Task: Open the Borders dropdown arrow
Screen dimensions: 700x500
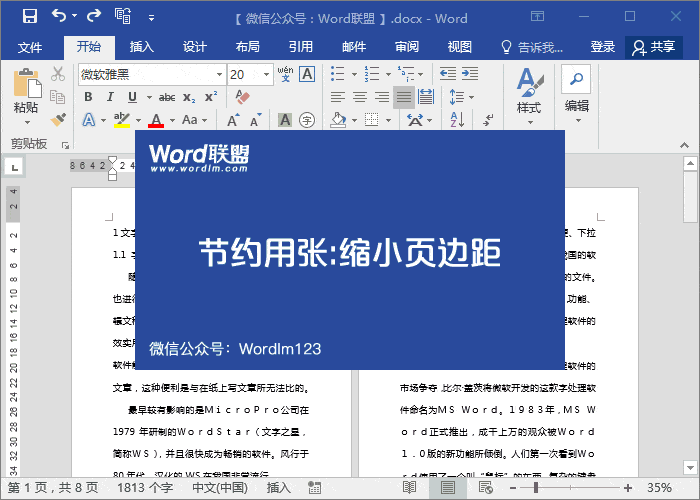Action: tap(388, 121)
